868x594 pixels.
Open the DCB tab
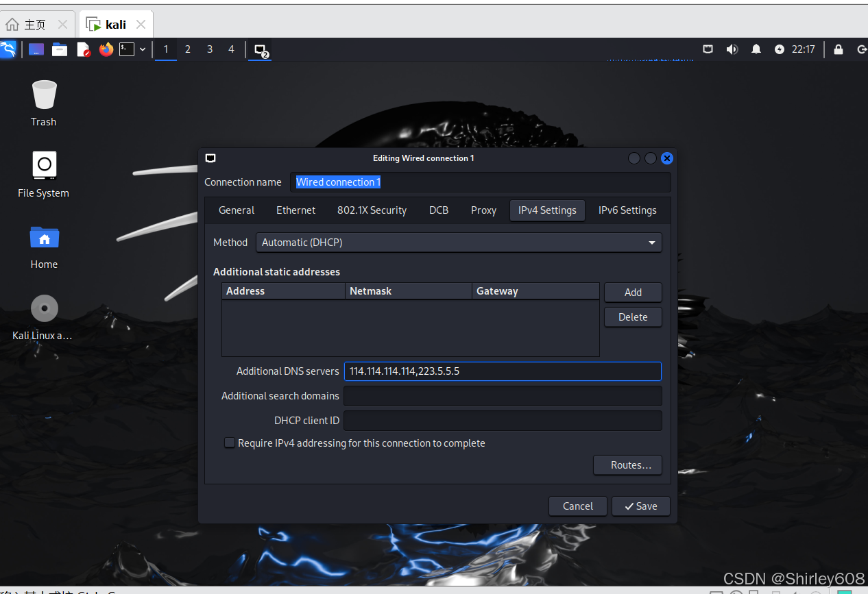point(439,210)
